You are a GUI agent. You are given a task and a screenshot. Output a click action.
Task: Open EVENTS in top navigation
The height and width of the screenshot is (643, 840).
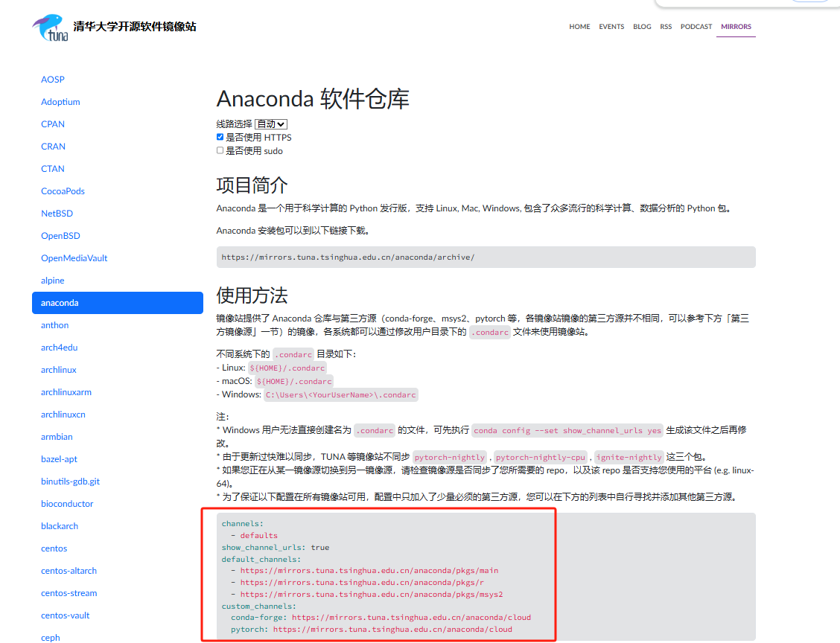click(x=611, y=27)
